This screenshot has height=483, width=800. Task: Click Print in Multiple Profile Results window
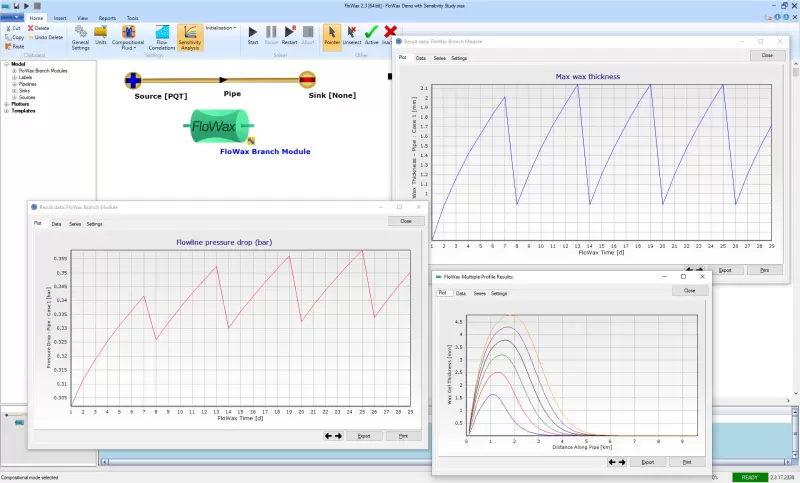click(x=687, y=462)
